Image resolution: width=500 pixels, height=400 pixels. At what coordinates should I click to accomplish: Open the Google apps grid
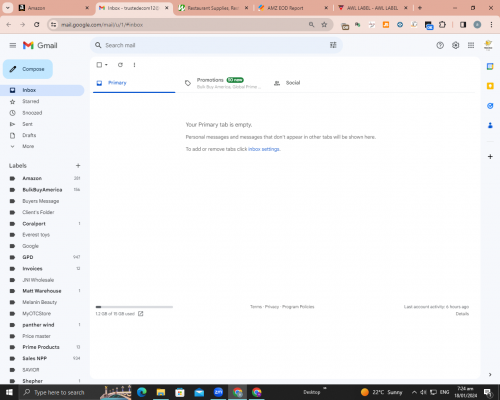pyautogui.click(x=471, y=45)
